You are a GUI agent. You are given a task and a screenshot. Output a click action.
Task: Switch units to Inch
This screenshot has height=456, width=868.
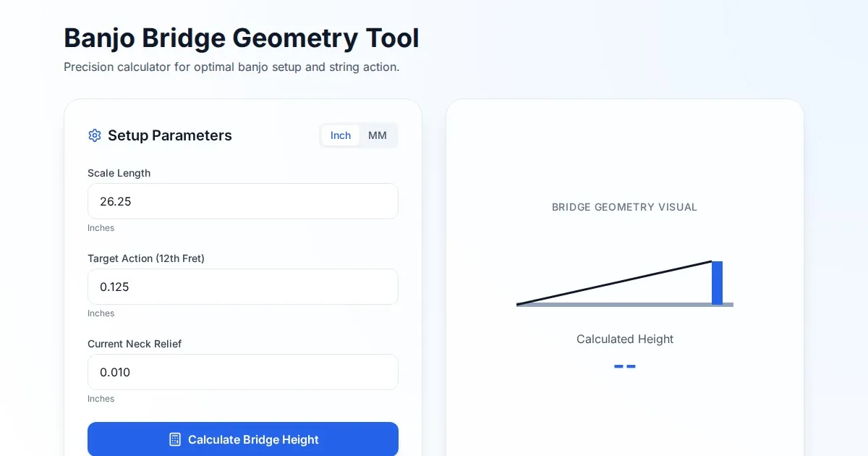pyautogui.click(x=341, y=135)
